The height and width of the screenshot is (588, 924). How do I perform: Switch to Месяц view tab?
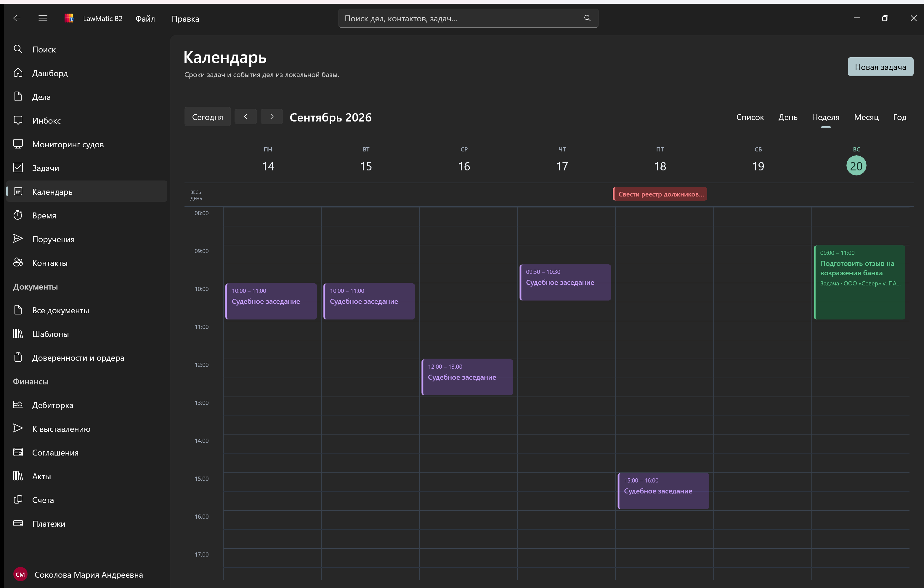(x=866, y=117)
